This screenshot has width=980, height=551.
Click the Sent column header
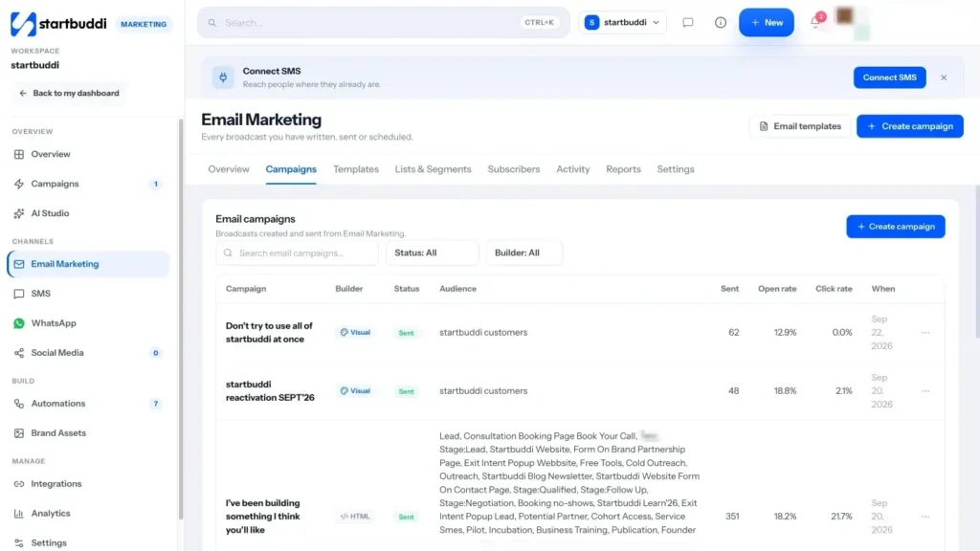[x=729, y=289]
